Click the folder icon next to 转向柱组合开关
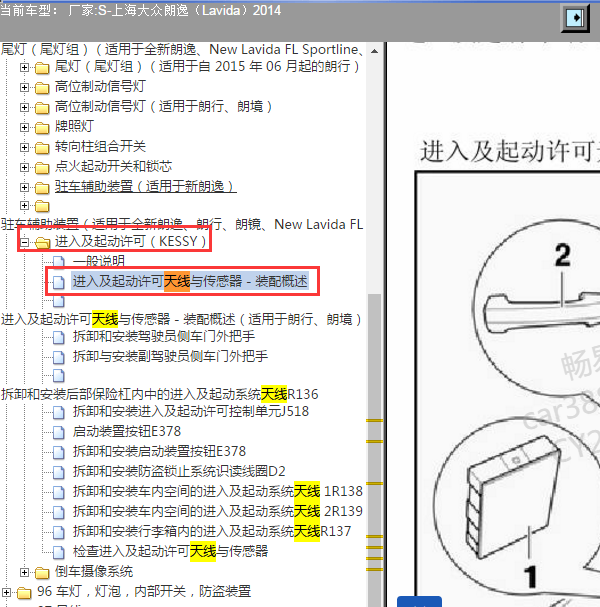Image resolution: width=600 pixels, height=607 pixels. coord(42,147)
